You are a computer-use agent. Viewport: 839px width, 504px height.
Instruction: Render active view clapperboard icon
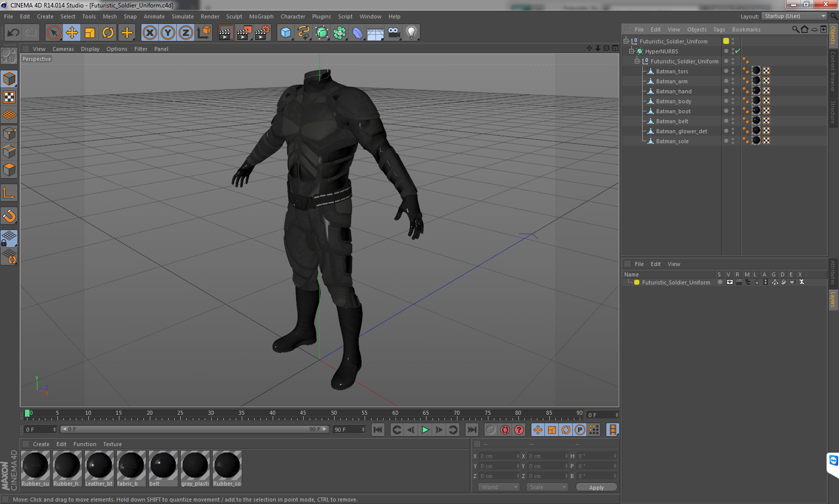coord(226,33)
